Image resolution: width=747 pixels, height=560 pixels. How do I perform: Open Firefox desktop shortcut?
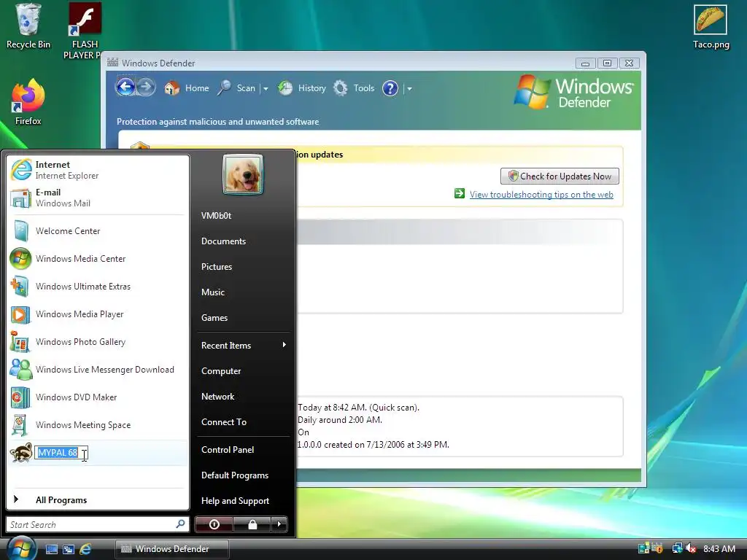[x=28, y=102]
